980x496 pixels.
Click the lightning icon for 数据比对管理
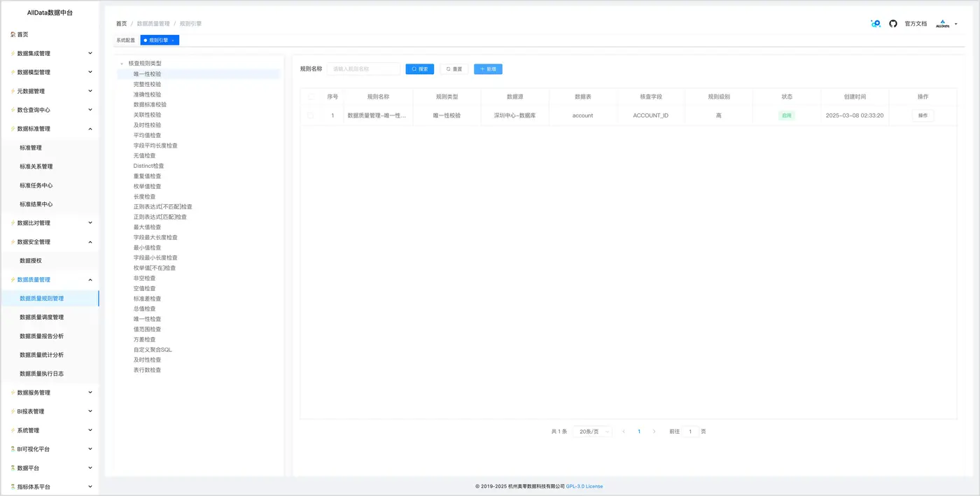(13, 223)
